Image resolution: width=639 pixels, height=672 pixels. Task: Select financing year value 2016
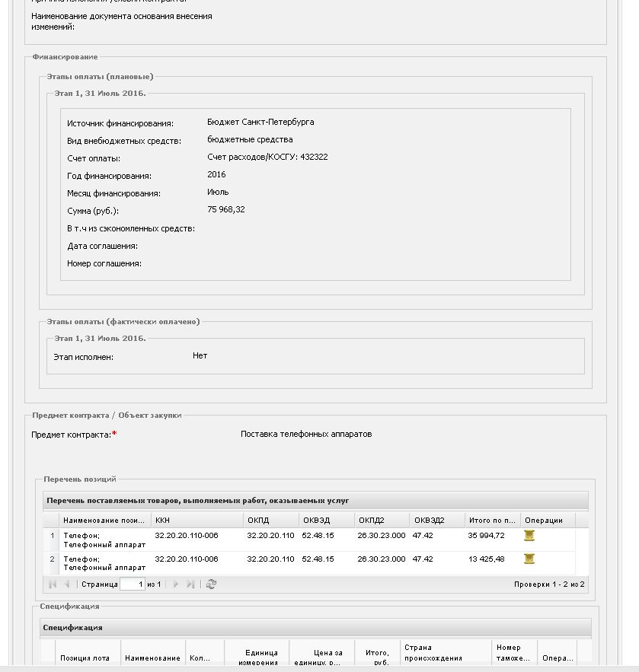pos(216,174)
